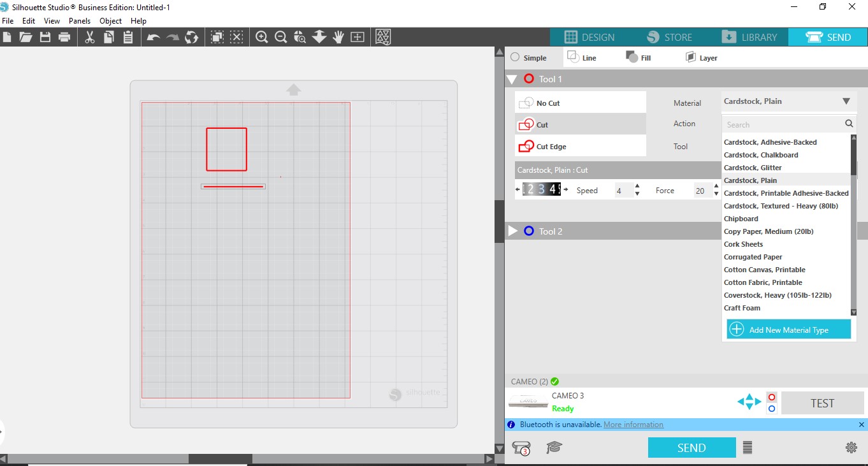
Task: Select the pan hand tool
Action: (x=338, y=37)
